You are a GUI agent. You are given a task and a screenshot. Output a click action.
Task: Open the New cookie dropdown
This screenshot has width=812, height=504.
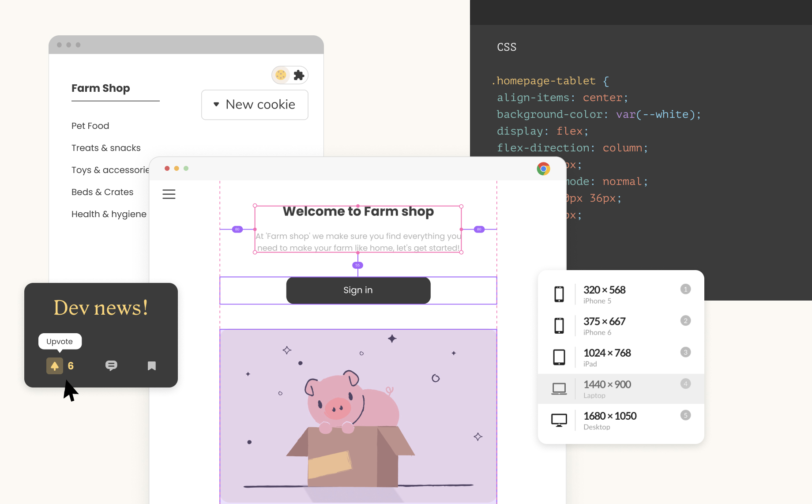255,105
